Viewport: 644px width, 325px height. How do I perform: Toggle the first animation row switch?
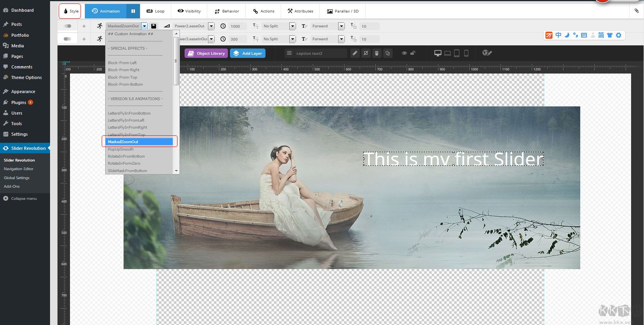click(x=68, y=26)
